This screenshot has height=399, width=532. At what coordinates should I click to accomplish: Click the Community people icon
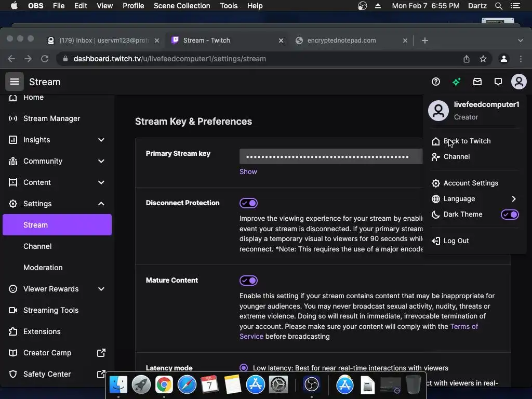[x=13, y=161]
